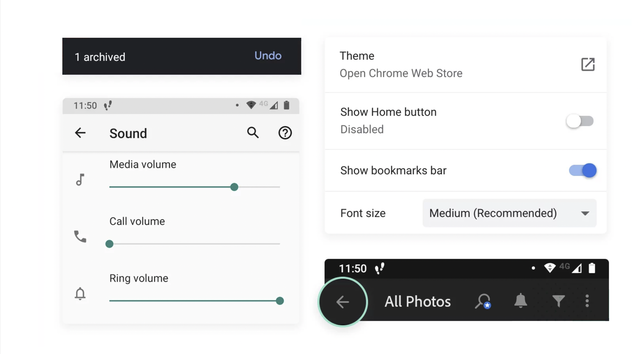Enable the Show Home button toggle
The width and height of the screenshot is (644, 354).
click(580, 121)
